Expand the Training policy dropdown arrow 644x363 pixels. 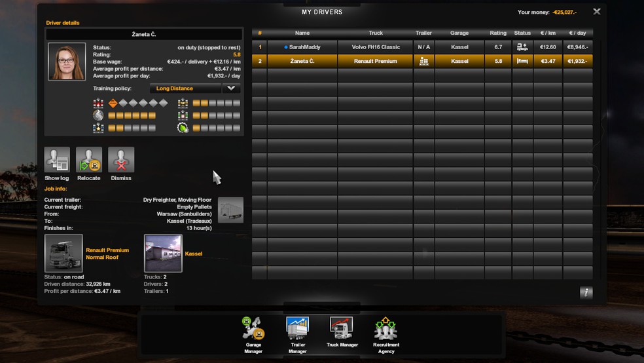click(x=231, y=88)
